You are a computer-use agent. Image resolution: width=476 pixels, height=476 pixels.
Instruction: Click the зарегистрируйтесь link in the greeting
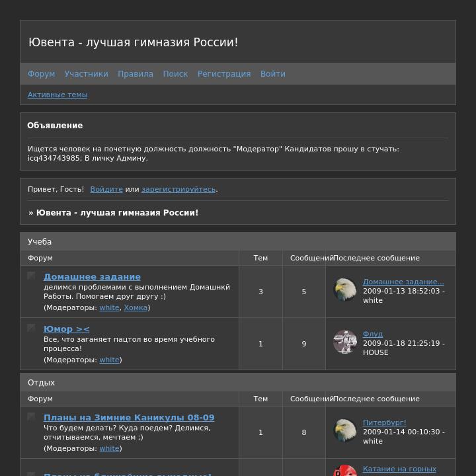pos(178,189)
